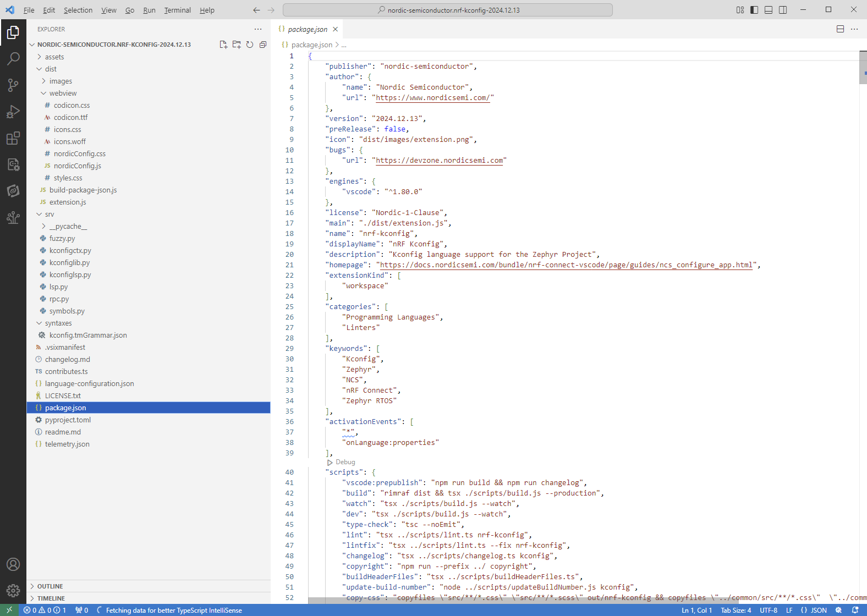Click the ports forwarded indicator in status bar
Screen dimensions: 867x616
pos(81,610)
